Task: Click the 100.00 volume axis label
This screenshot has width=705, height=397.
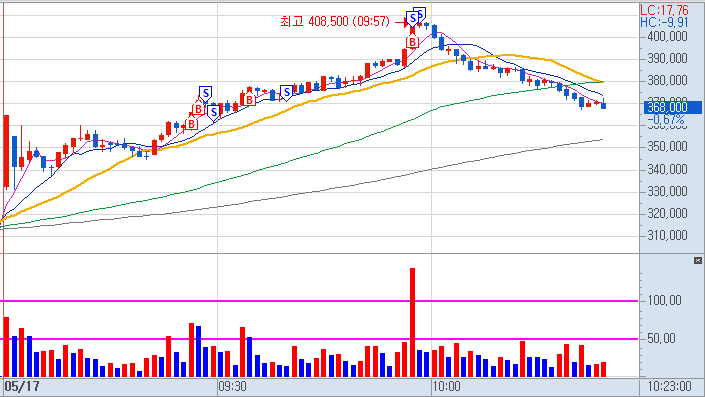Action: (664, 300)
